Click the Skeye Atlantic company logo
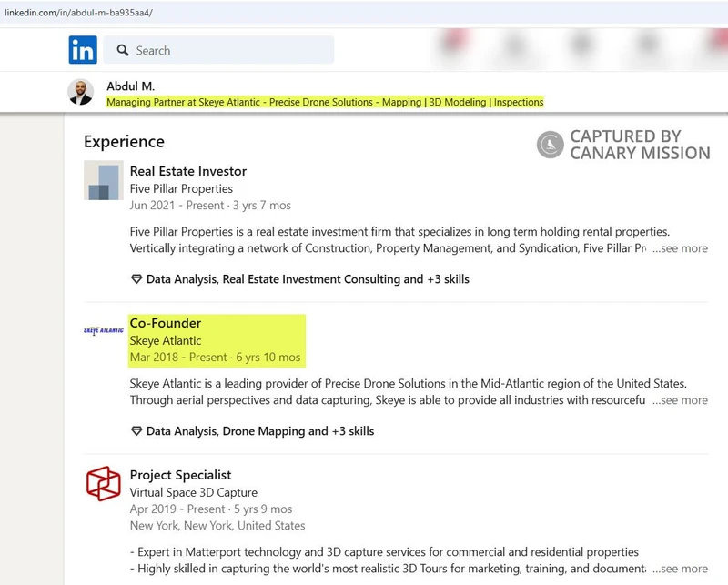The height and width of the screenshot is (585, 728). point(103,331)
